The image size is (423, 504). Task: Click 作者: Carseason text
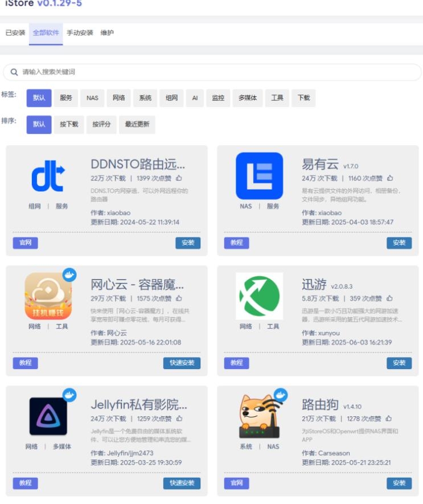pos(326,453)
